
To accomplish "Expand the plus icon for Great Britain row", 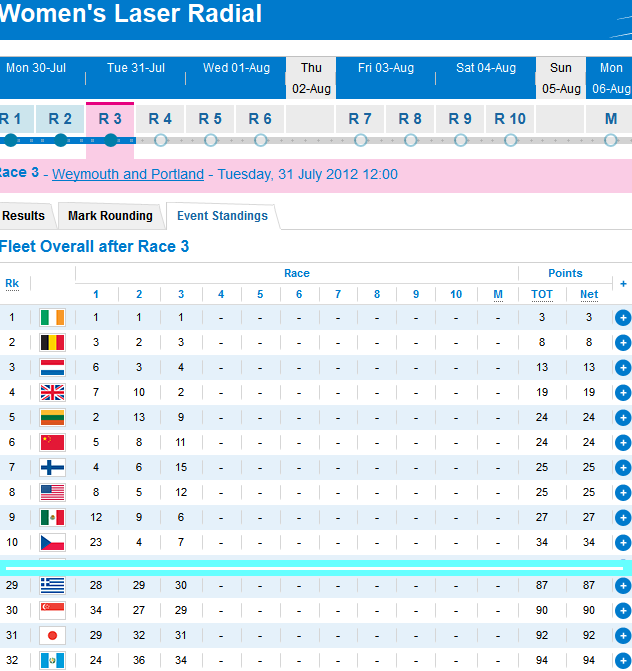I will point(623,393).
